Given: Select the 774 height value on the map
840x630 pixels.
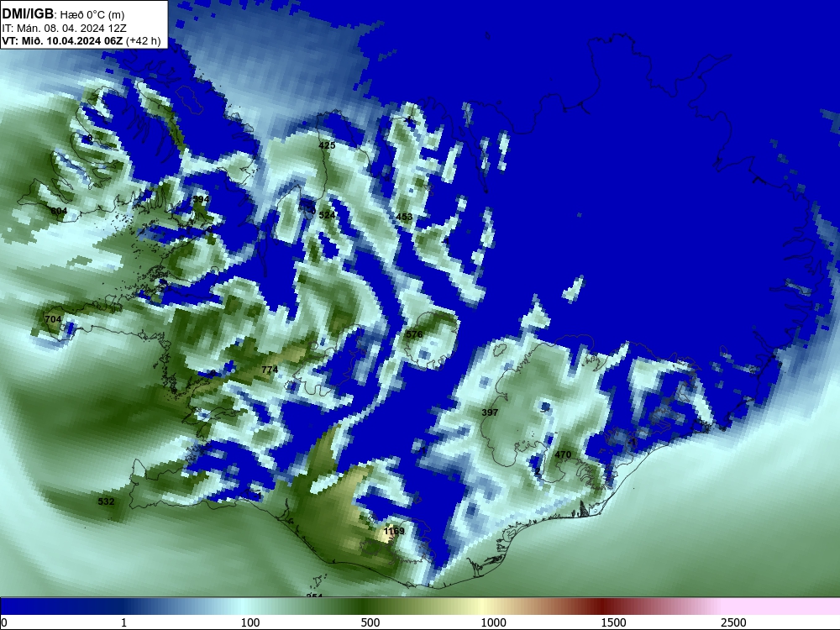Looking at the screenshot, I should (x=270, y=370).
